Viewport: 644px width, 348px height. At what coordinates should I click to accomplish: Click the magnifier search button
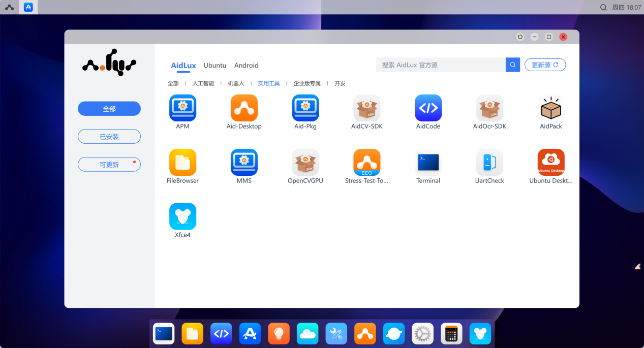coord(513,65)
